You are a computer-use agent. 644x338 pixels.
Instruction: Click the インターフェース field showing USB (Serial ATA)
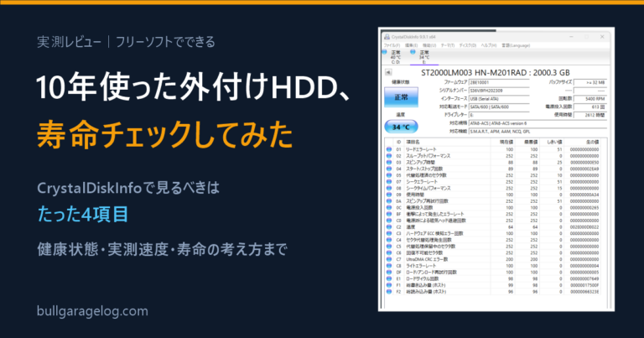pyautogui.click(x=499, y=99)
